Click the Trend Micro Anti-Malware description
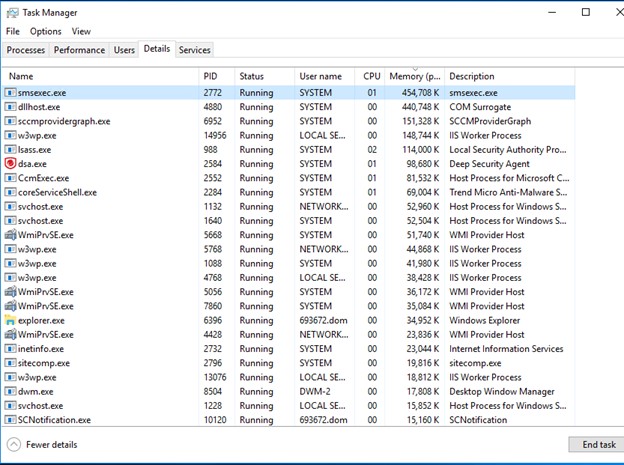The height and width of the screenshot is (465, 624). [508, 192]
